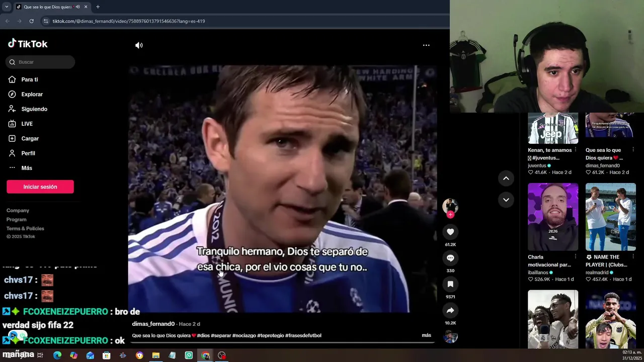
Task: Open the TikTok logo home link
Action: click(x=28, y=44)
